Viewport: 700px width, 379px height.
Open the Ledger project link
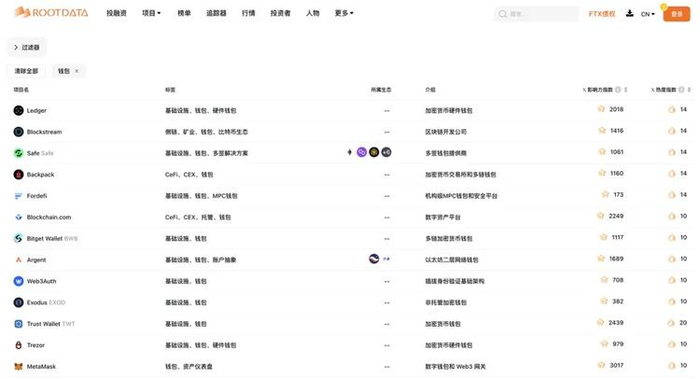(37, 110)
